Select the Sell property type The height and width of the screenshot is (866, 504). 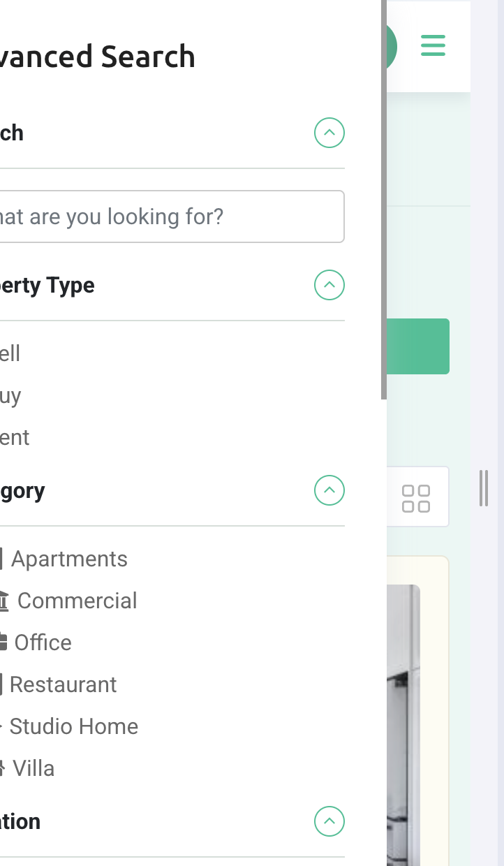coord(10,353)
